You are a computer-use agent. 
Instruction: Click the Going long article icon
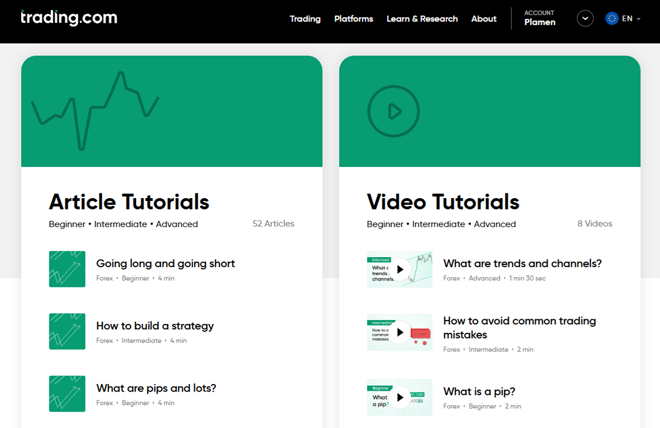pos(67,269)
